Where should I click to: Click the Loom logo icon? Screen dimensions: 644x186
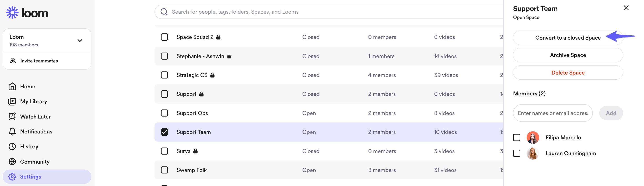[12, 13]
